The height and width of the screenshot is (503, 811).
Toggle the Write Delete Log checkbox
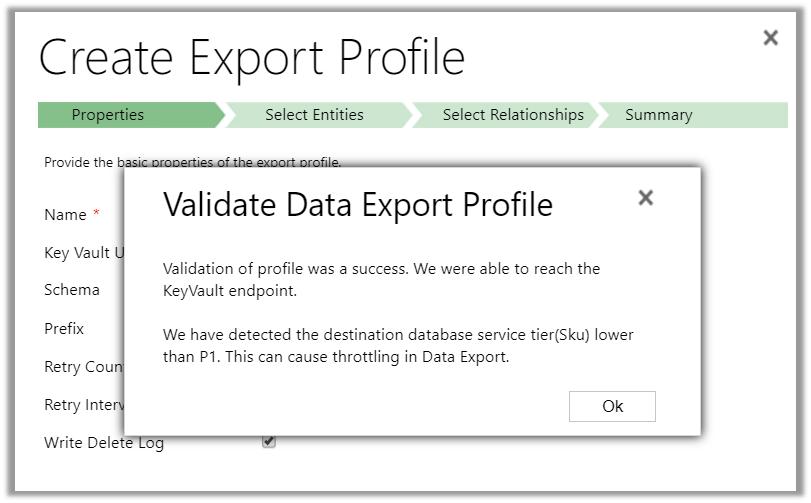[x=269, y=441]
